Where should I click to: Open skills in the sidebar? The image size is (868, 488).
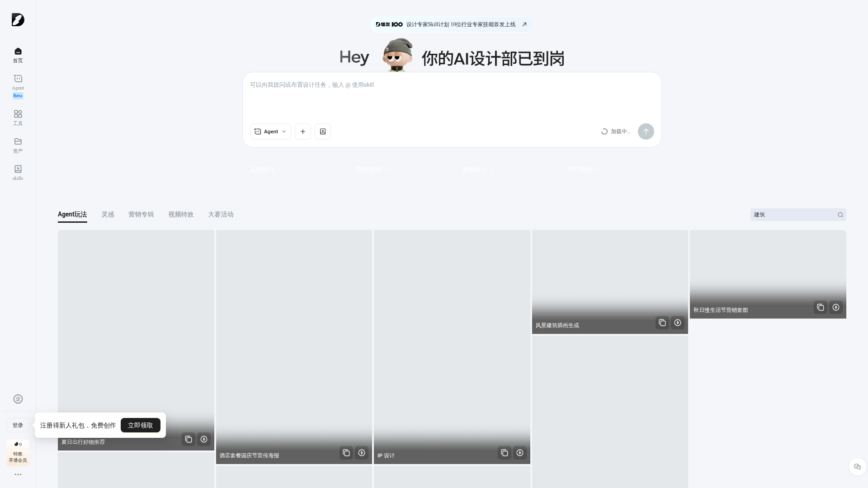pyautogui.click(x=18, y=173)
